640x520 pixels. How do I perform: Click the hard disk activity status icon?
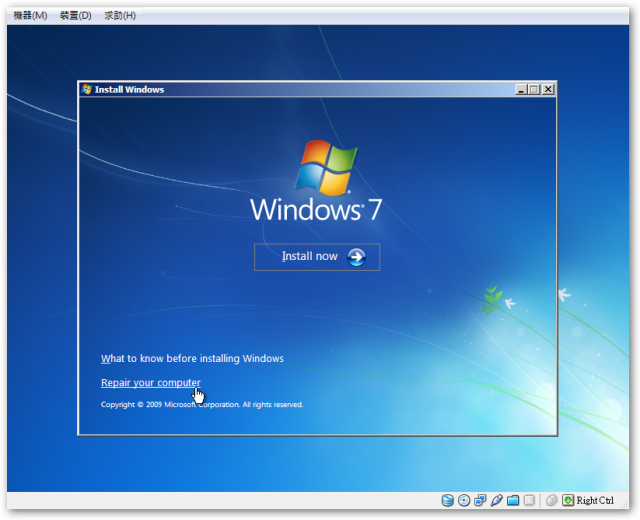pyautogui.click(x=448, y=500)
